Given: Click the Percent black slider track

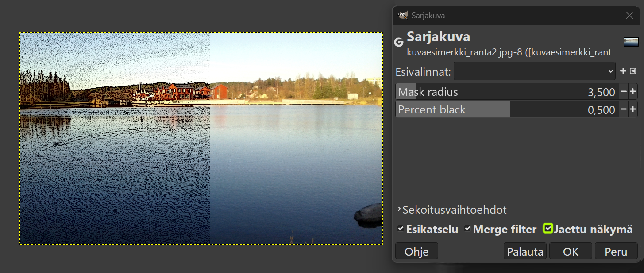Looking at the screenshot, I should point(487,109).
